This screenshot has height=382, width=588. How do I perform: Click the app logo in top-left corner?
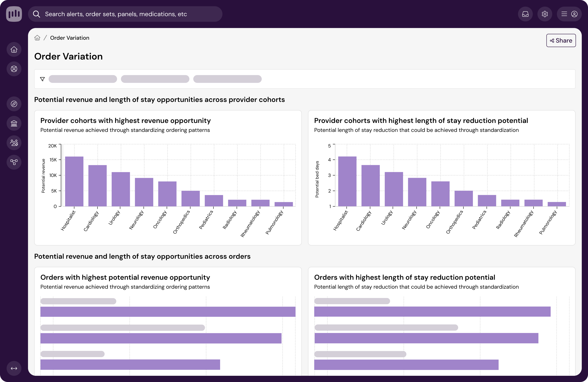pyautogui.click(x=14, y=14)
